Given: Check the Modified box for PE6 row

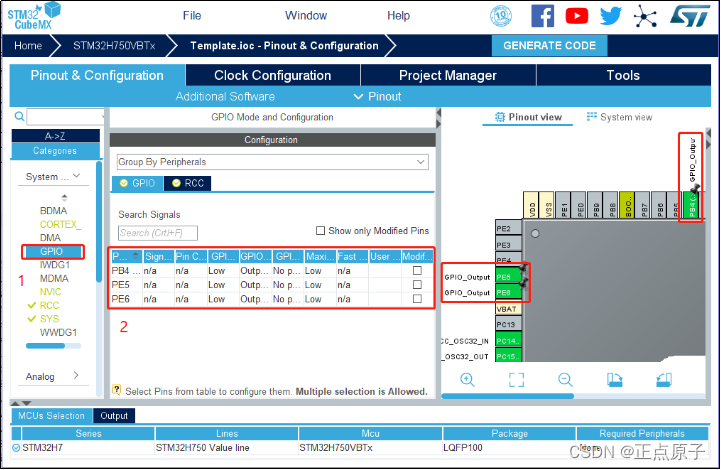Looking at the screenshot, I should coord(417,299).
